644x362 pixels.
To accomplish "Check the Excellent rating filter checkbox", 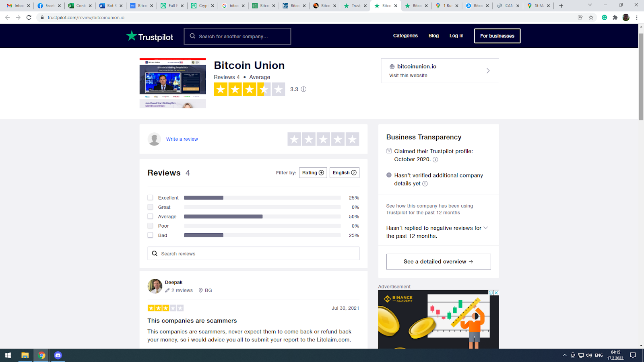I will coord(150,197).
